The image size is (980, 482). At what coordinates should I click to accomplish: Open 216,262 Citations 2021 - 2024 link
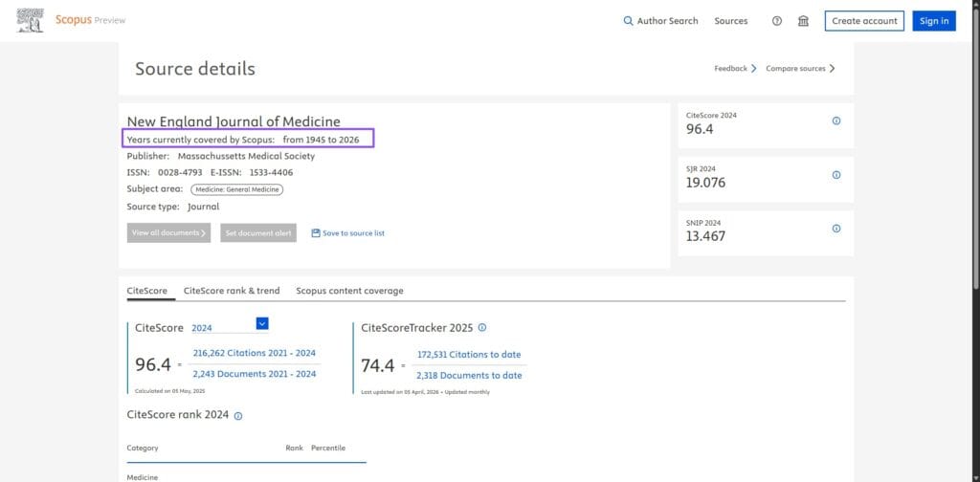[255, 354]
